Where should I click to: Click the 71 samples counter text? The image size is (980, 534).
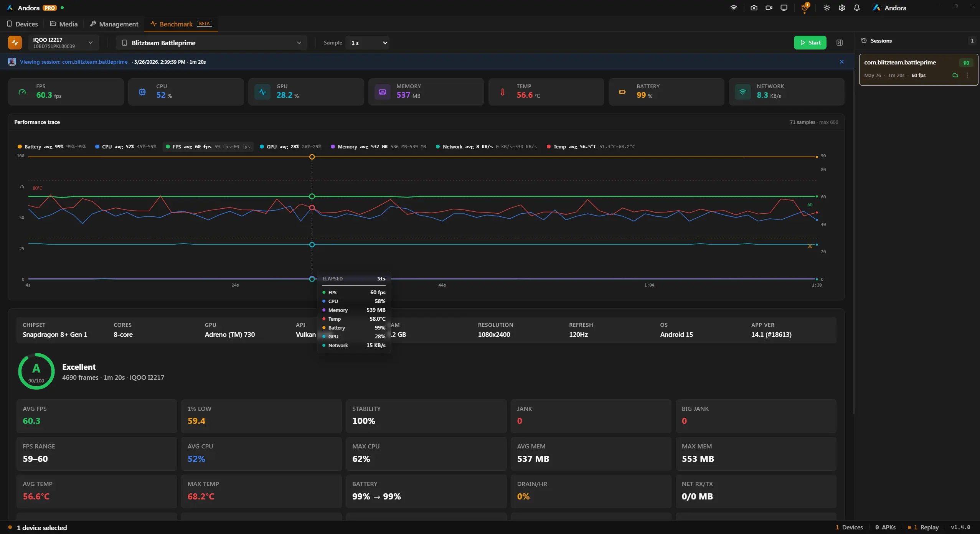802,122
